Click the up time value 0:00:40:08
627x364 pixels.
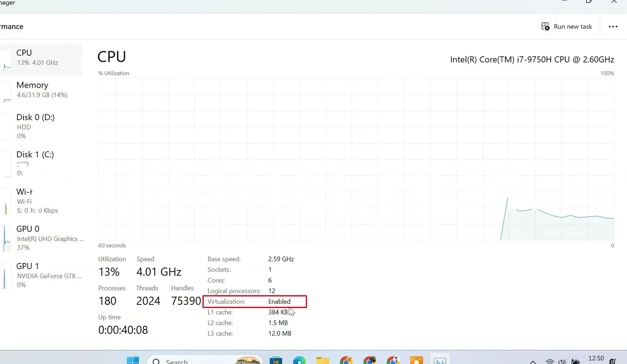pyautogui.click(x=123, y=330)
